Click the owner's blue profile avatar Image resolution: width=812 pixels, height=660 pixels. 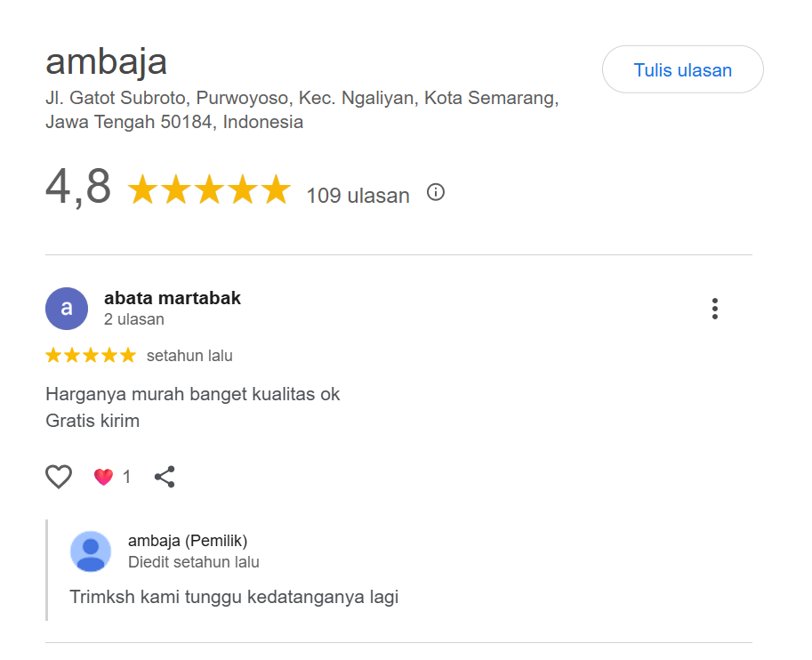pyautogui.click(x=91, y=551)
